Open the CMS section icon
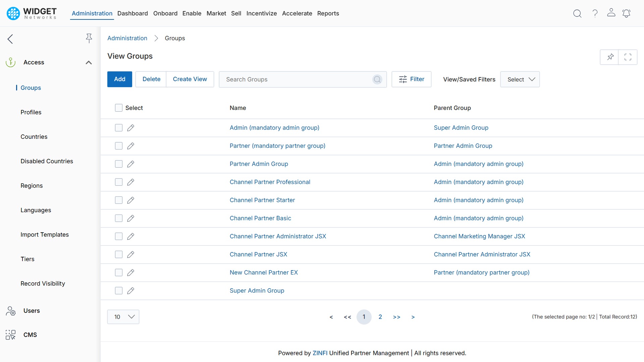 (10, 335)
